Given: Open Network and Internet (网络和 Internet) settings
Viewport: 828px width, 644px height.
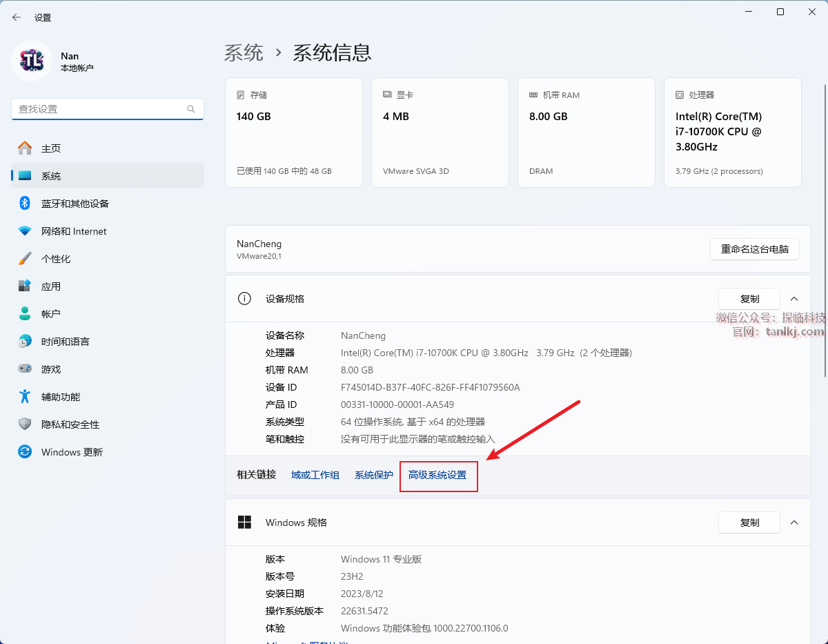Looking at the screenshot, I should coord(73,231).
